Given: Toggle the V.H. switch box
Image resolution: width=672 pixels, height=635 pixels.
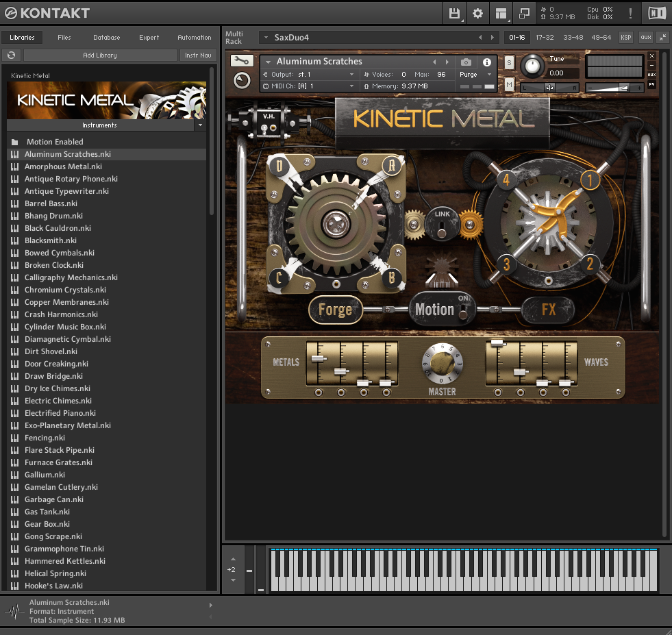Looking at the screenshot, I should [269, 123].
